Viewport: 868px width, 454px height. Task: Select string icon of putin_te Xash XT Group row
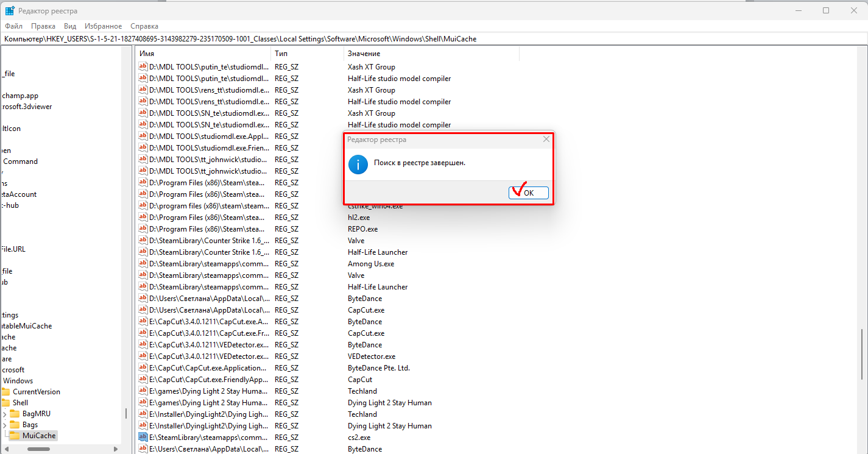pos(143,67)
